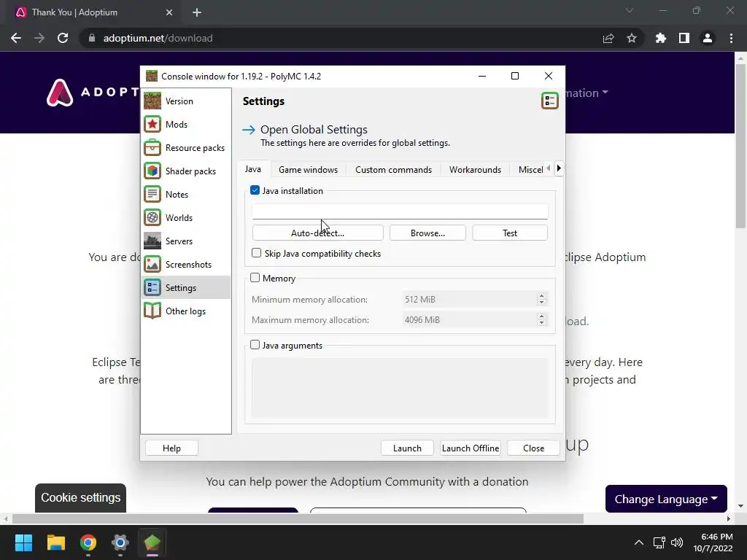Image resolution: width=747 pixels, height=560 pixels.
Task: Click the Open Global Settings link
Action: 314,130
